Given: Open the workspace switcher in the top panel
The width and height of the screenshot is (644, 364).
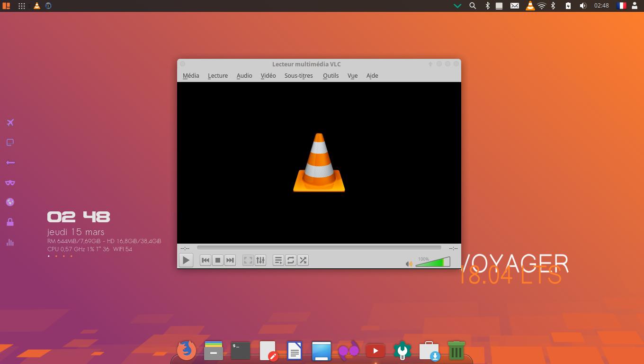Looking at the screenshot, I should [x=6, y=6].
